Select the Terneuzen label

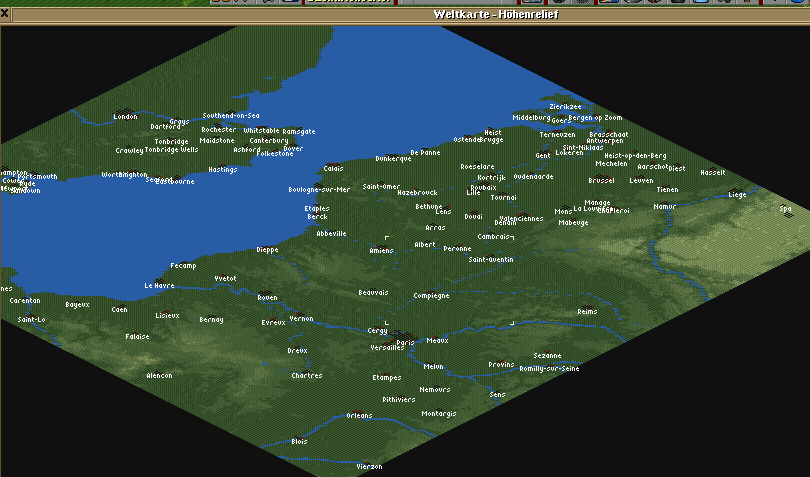click(557, 135)
